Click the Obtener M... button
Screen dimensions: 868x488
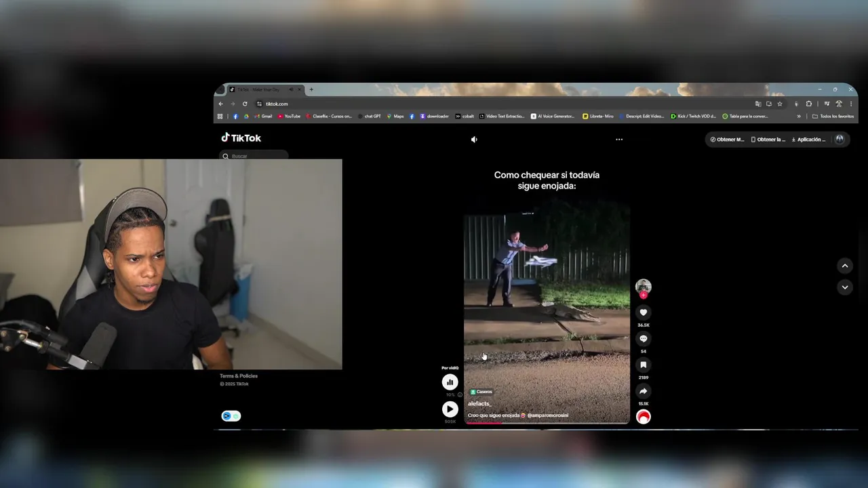coord(727,140)
